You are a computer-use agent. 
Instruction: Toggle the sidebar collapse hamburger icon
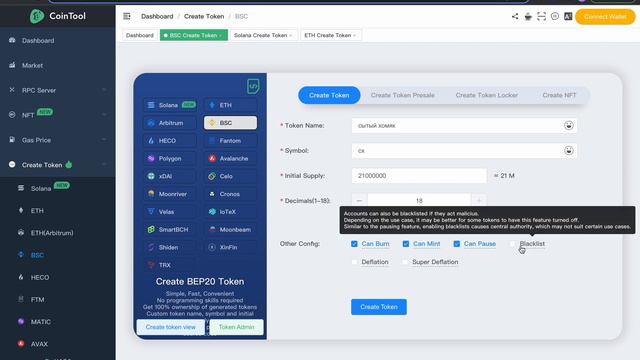point(127,16)
